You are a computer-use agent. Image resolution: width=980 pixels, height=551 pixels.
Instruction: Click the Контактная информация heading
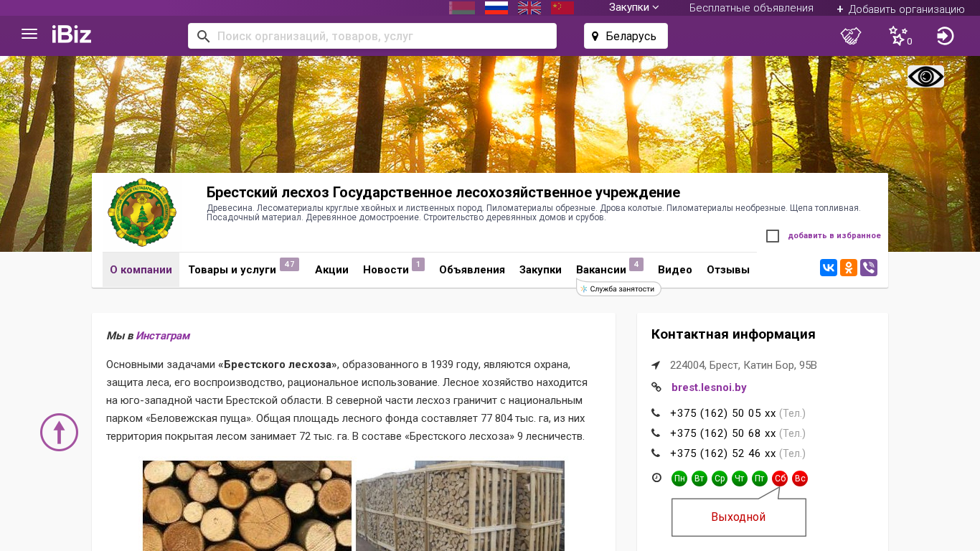tap(733, 334)
